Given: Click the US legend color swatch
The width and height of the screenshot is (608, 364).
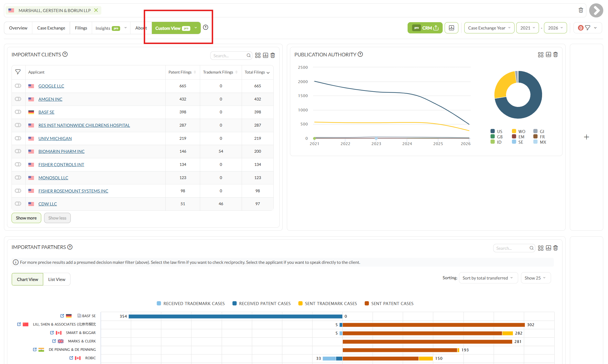Looking at the screenshot, I should tap(493, 131).
